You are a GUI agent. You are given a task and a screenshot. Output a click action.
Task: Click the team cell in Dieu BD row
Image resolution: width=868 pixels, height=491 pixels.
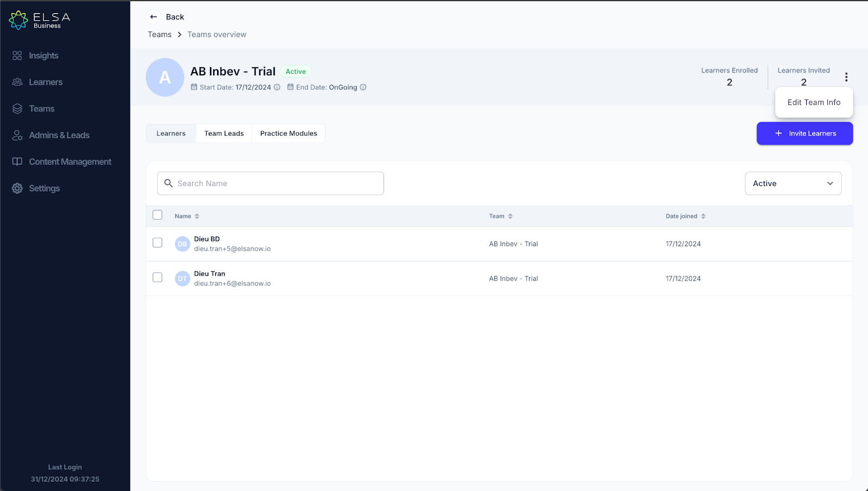[513, 244]
